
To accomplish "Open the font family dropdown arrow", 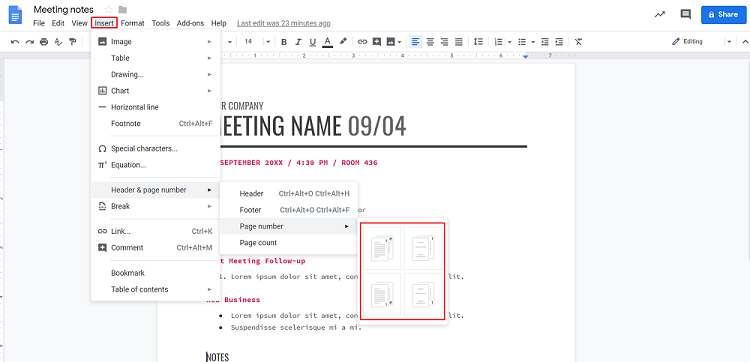I will point(230,42).
